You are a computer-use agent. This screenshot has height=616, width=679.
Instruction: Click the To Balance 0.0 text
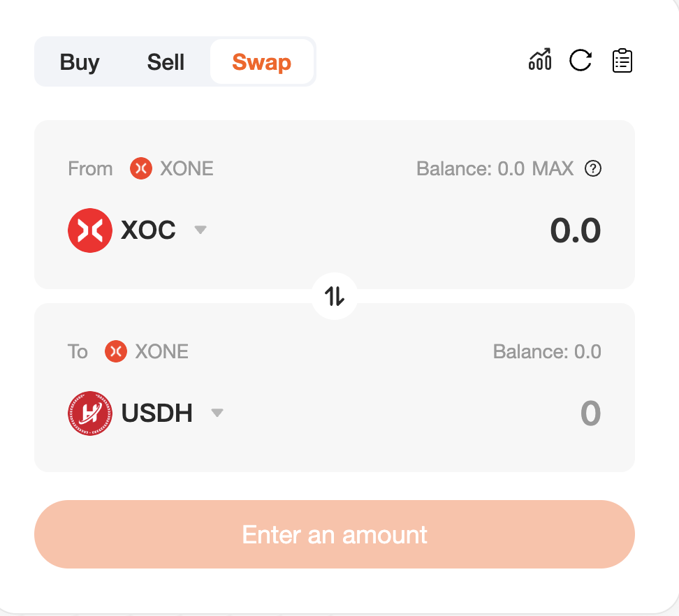(547, 351)
